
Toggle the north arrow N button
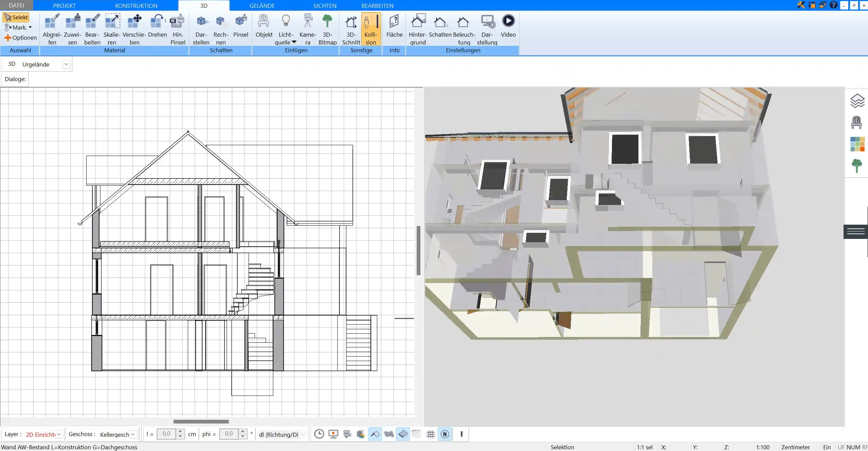[445, 434]
